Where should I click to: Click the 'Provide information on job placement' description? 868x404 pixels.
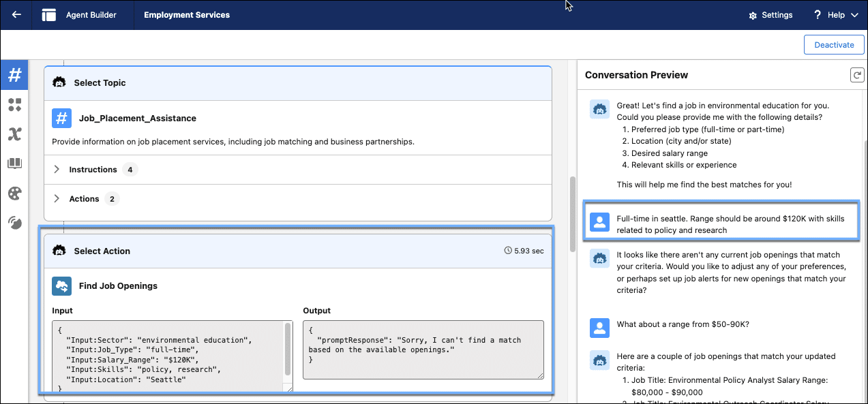233,142
